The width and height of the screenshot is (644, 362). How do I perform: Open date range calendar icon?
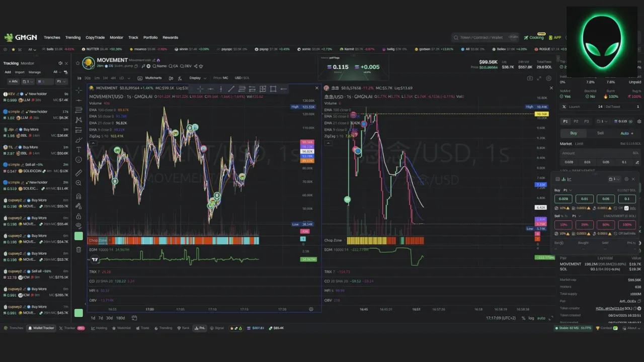coord(134,318)
